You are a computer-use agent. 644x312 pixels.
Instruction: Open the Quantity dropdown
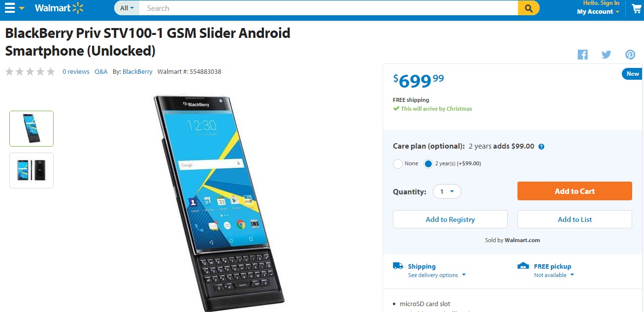[x=447, y=191]
